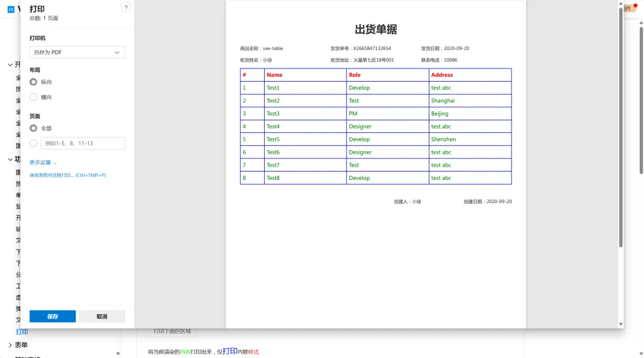Click the 取消 cancel button
This screenshot has height=358, width=644.
coord(102,316)
